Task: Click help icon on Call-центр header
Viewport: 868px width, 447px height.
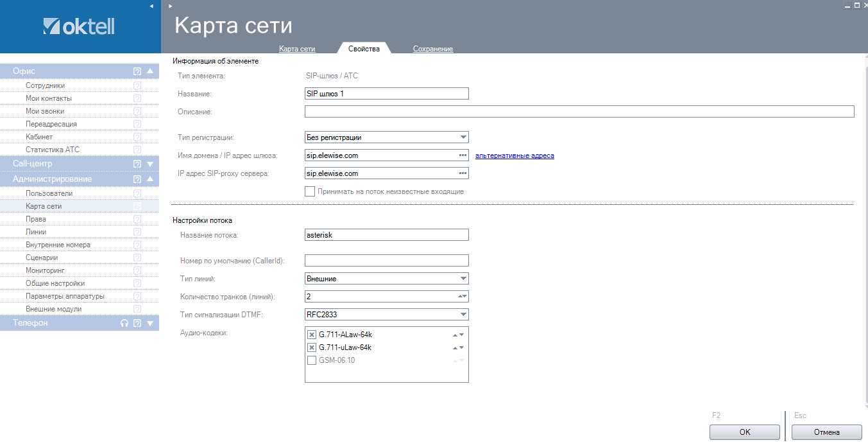Action: (x=137, y=164)
